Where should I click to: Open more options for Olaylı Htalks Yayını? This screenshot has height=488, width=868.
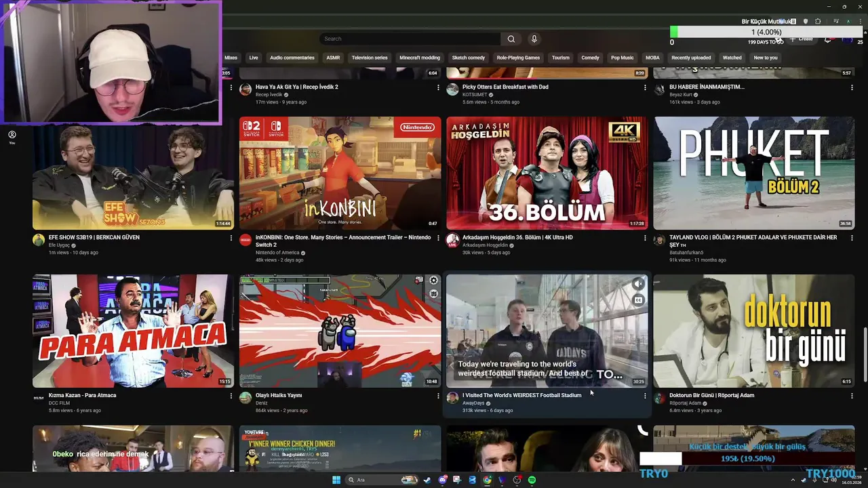[x=438, y=396]
